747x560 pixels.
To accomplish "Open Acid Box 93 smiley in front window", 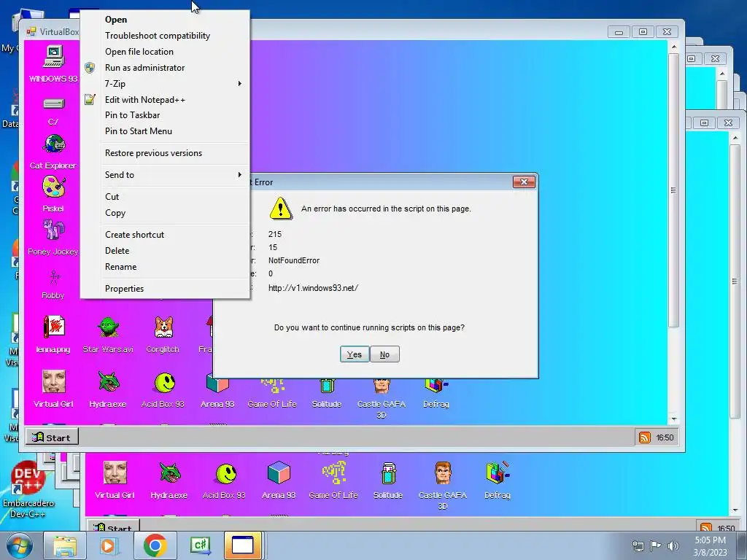I will (x=164, y=382).
